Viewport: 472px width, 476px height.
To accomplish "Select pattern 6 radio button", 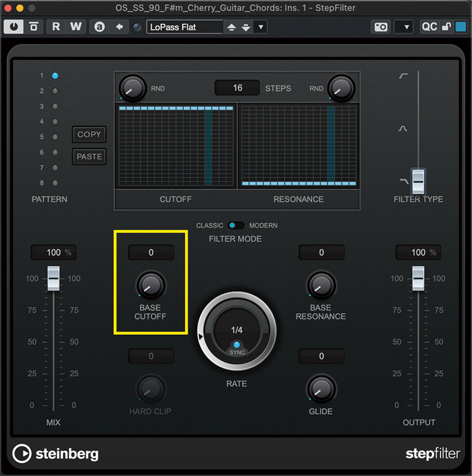I will [55, 152].
